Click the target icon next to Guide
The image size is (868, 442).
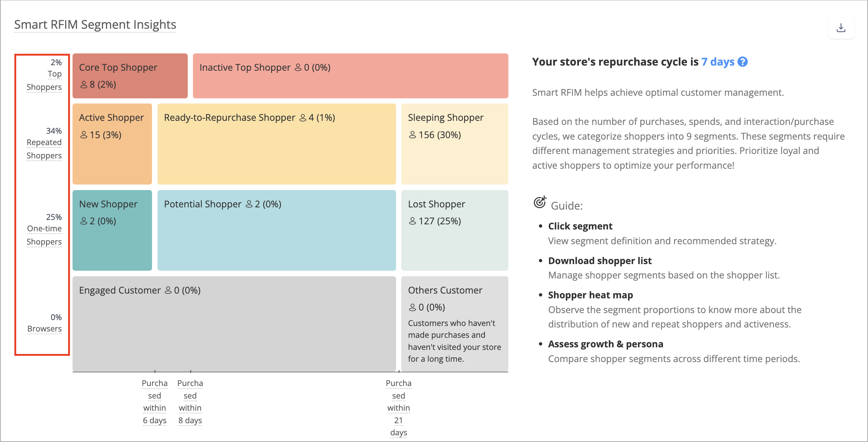click(x=540, y=202)
